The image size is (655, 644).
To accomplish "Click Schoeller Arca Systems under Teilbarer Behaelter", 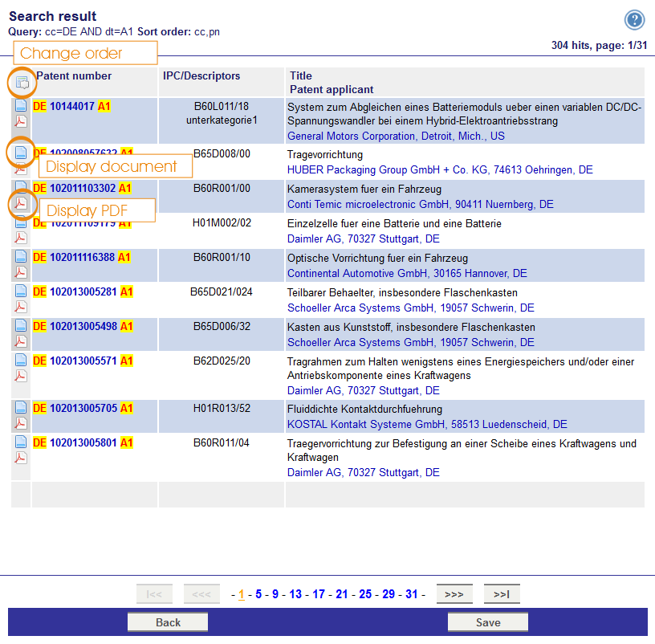I will click(411, 308).
